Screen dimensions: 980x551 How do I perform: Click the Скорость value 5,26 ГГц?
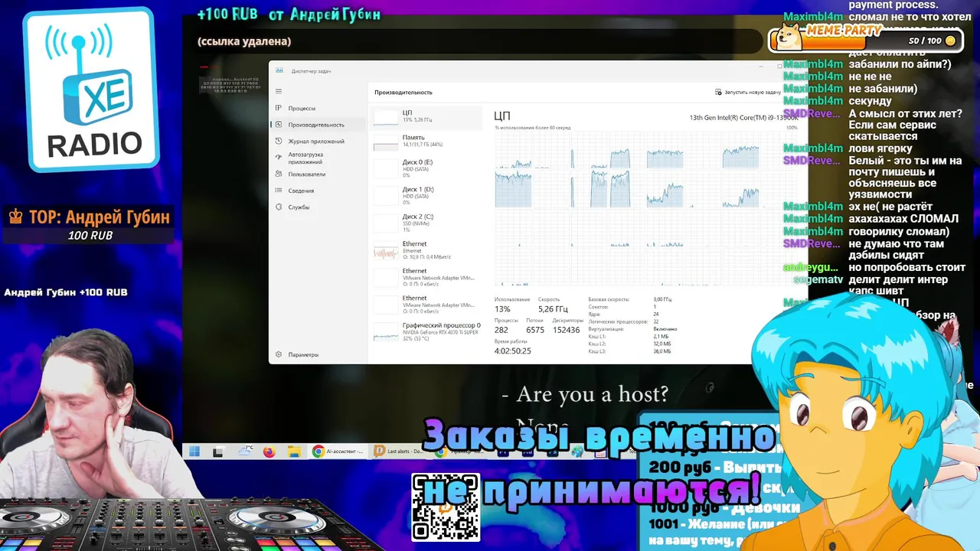coord(553,309)
